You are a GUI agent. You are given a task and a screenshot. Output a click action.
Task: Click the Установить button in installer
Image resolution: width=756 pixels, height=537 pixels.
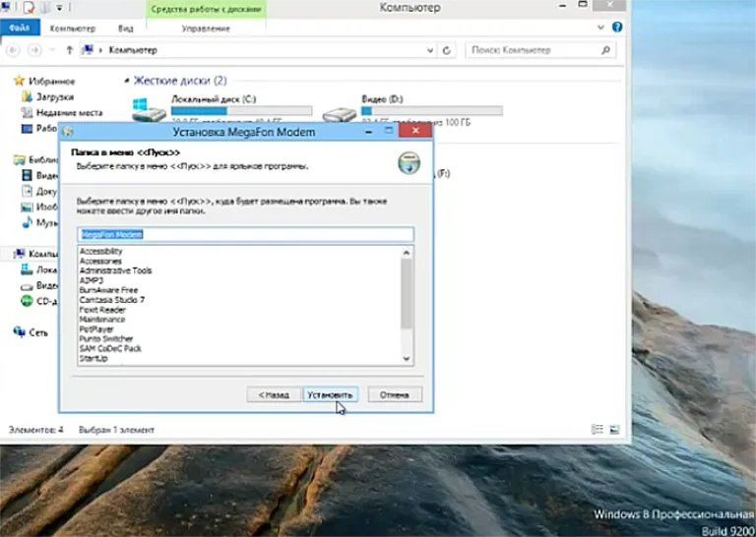tap(331, 394)
